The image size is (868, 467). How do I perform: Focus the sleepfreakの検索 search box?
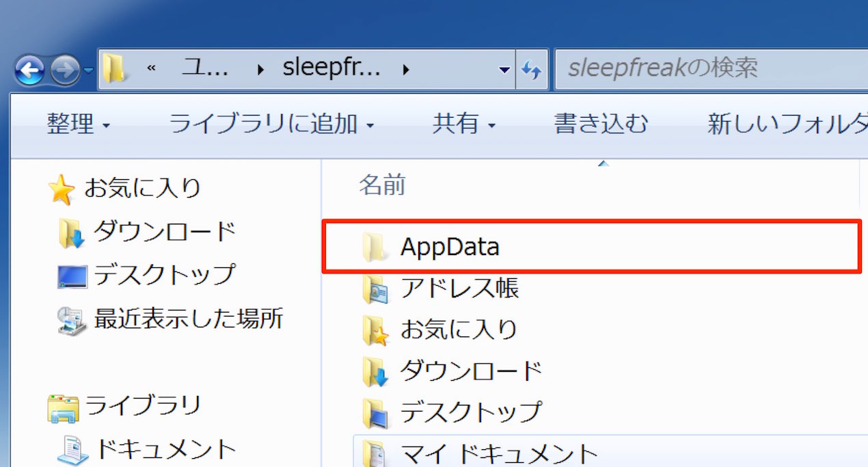point(711,68)
